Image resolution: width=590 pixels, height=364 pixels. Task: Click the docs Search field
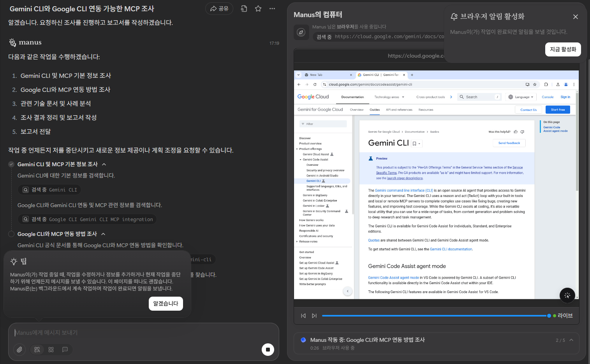tap(479, 97)
